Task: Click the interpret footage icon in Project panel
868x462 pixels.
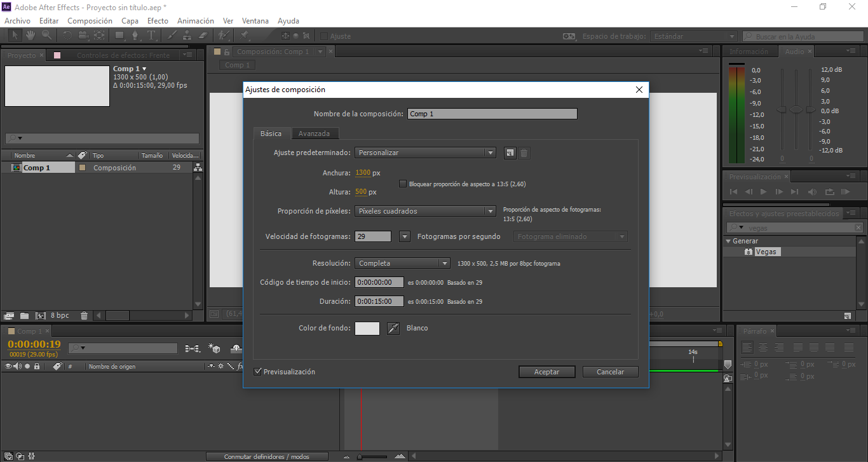Action: point(9,315)
